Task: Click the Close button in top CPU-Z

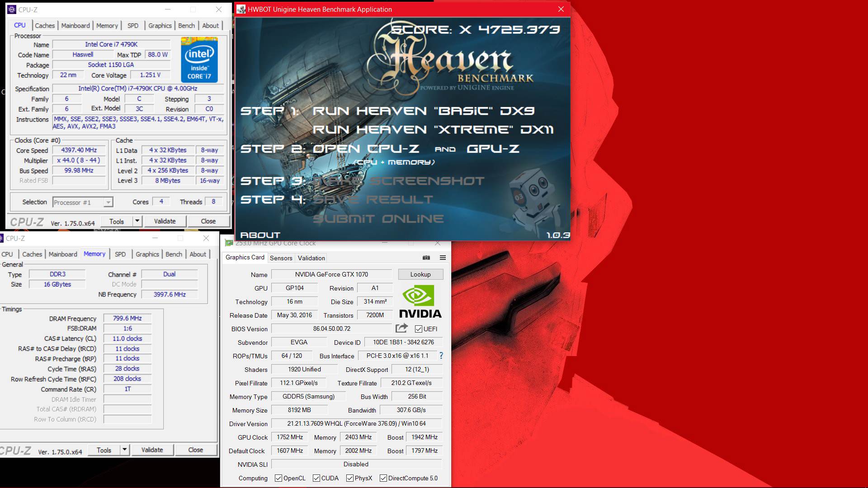Action: coord(208,221)
